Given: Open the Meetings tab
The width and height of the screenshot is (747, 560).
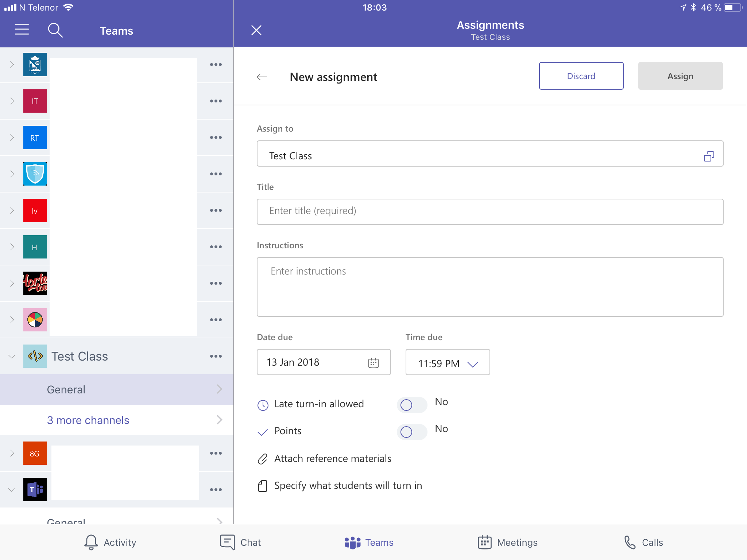Looking at the screenshot, I should click(x=507, y=542).
